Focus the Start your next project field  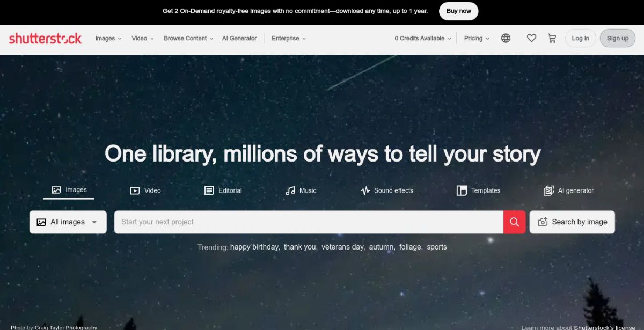coord(309,222)
